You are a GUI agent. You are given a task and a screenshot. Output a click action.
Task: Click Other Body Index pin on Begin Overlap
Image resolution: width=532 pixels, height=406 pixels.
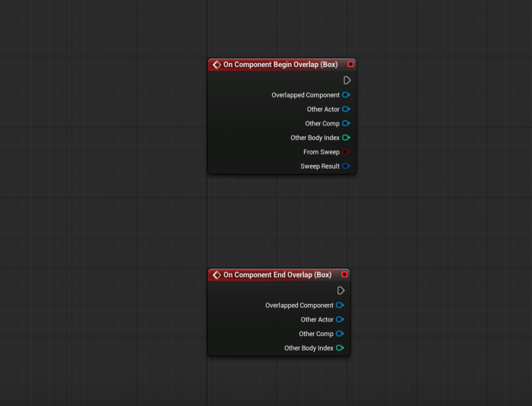[346, 138]
